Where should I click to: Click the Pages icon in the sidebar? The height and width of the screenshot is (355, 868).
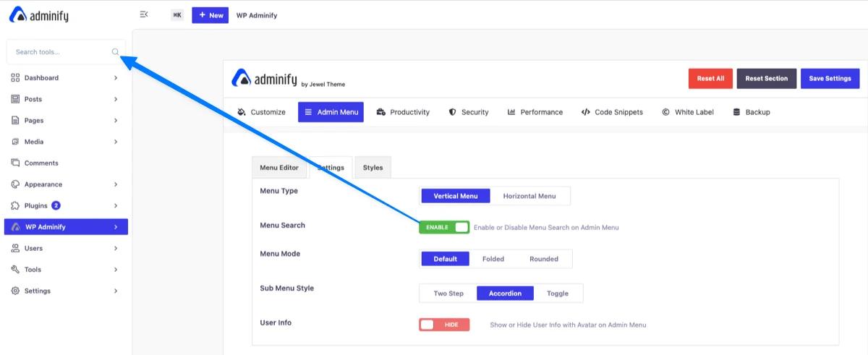click(15, 120)
